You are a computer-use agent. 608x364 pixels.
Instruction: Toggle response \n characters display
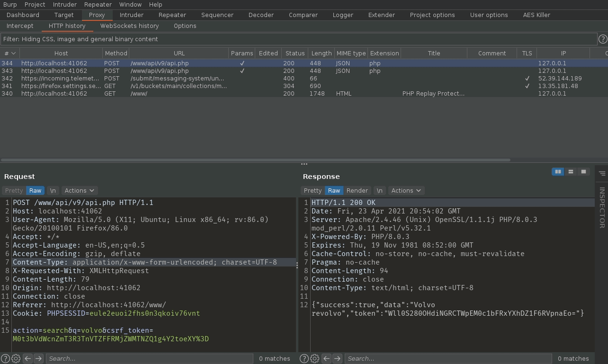[x=379, y=190]
